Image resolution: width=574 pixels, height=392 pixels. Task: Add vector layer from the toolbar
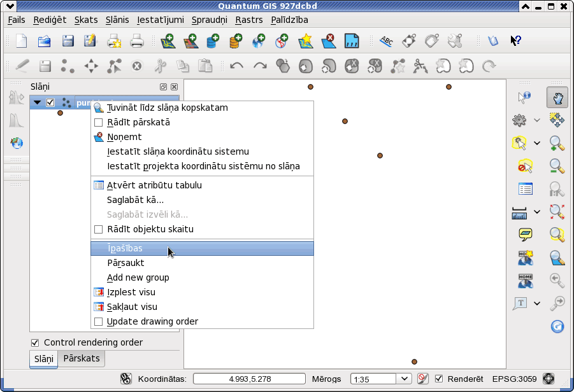point(168,41)
